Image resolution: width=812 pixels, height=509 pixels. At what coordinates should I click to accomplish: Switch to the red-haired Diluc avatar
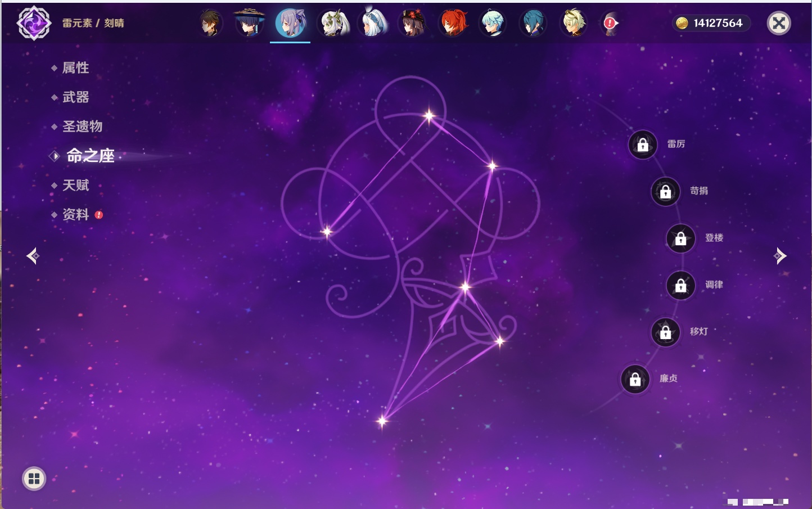pos(453,23)
